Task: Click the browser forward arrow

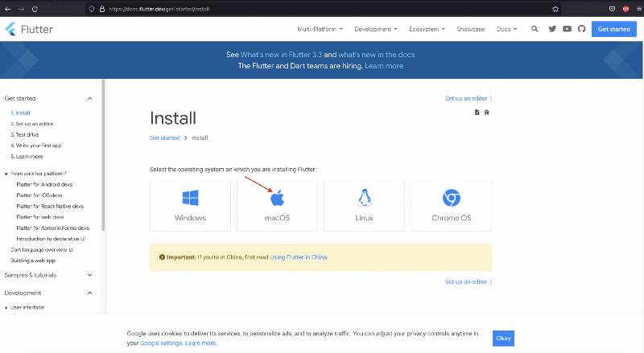Action: point(22,9)
